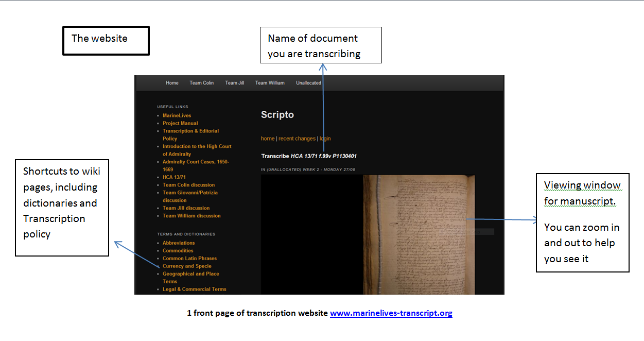This screenshot has width=644, height=341.
Task: Click the recent changes link
Action: click(297, 139)
